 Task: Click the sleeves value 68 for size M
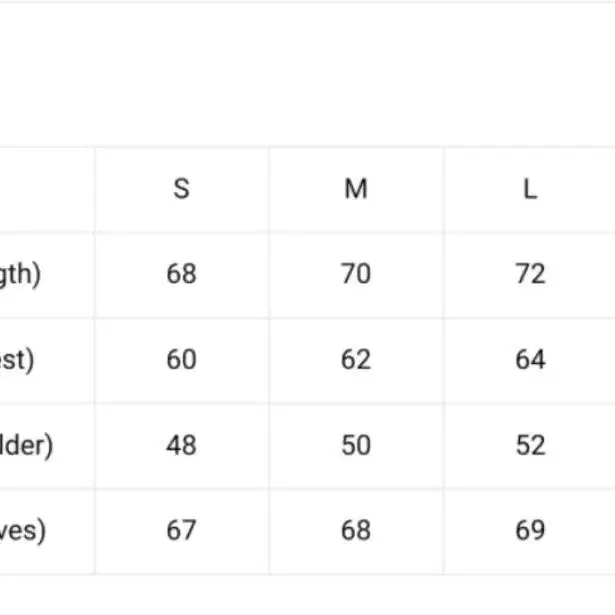[356, 530]
